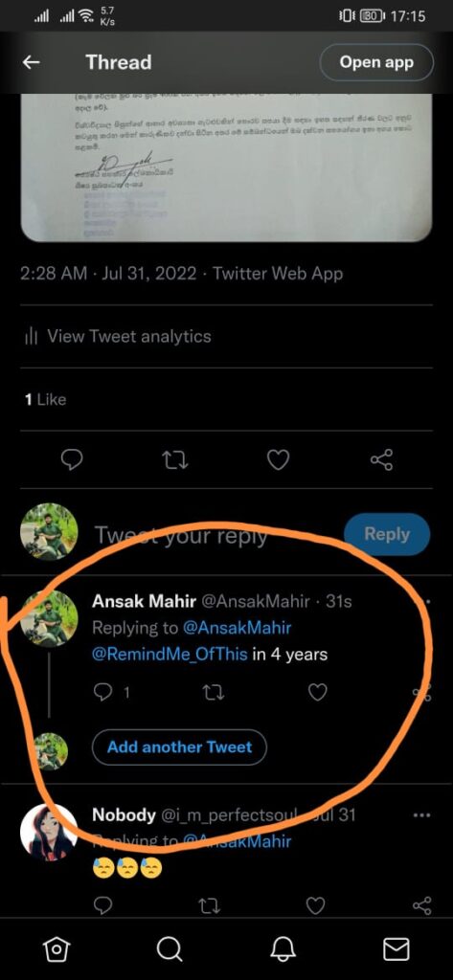Viewport: 453px width, 980px height.
Task: Like the '4 years' reply tweet
Action: 318,693
